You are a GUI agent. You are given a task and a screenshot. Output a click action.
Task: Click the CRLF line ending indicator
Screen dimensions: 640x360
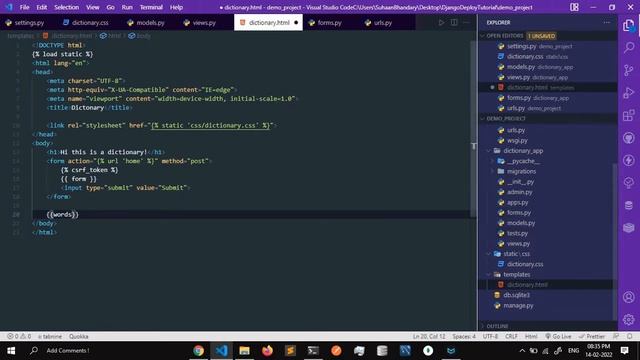click(x=511, y=336)
